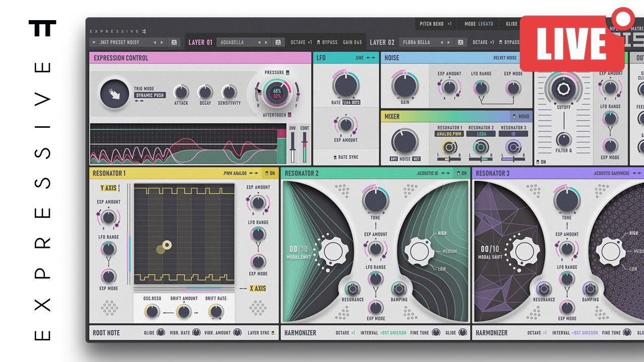Viewport: 644px width, 362px height.
Task: Click the Mixer Dry/Wet Noise knob
Action: tap(406, 141)
